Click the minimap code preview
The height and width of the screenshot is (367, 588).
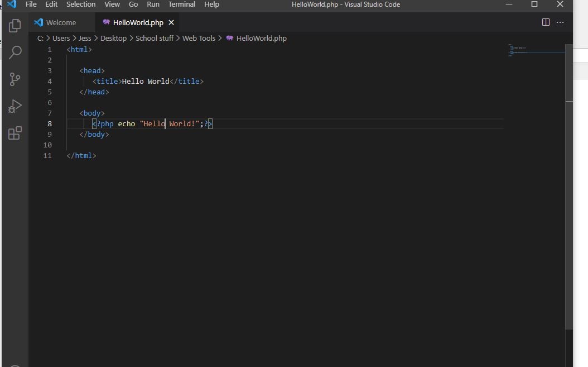click(x=524, y=50)
